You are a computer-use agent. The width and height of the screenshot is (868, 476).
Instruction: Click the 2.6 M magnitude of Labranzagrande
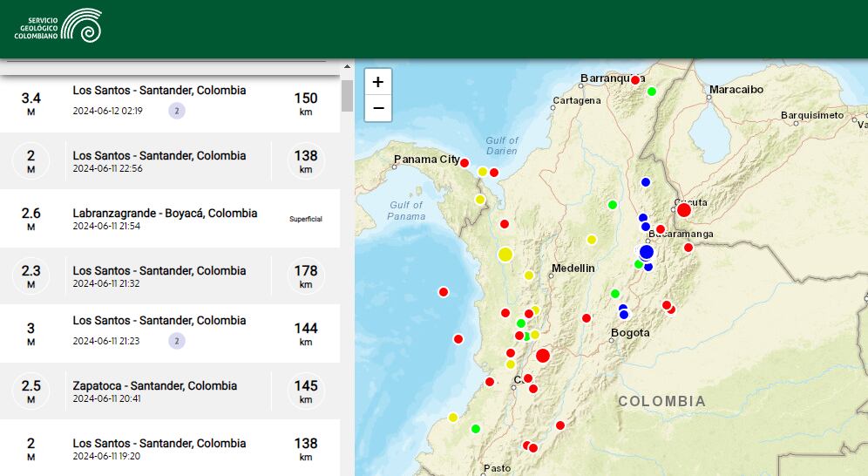(x=31, y=219)
